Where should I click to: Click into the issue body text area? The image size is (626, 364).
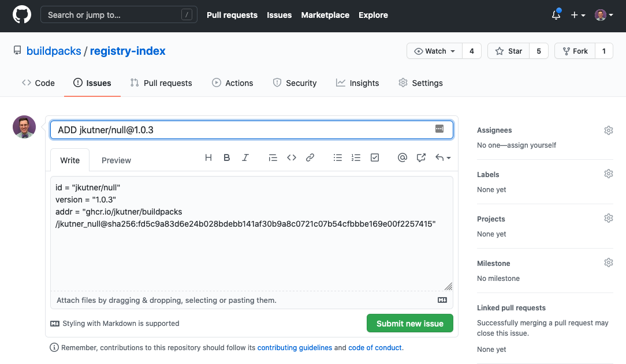click(252, 234)
